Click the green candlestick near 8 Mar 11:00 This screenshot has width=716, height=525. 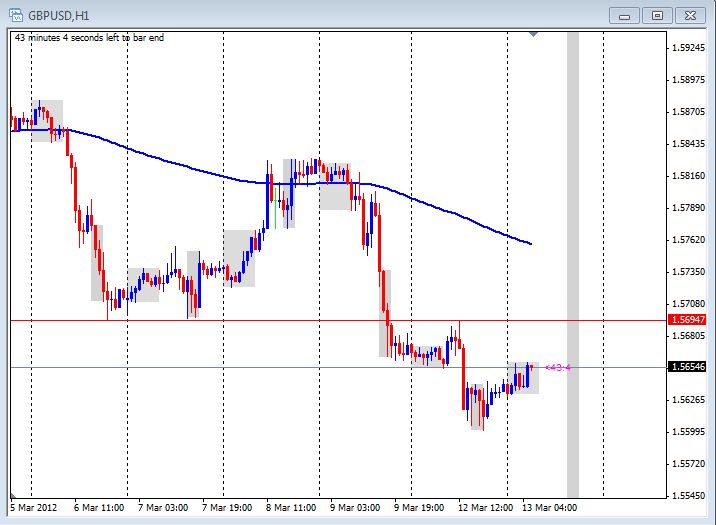275,208
